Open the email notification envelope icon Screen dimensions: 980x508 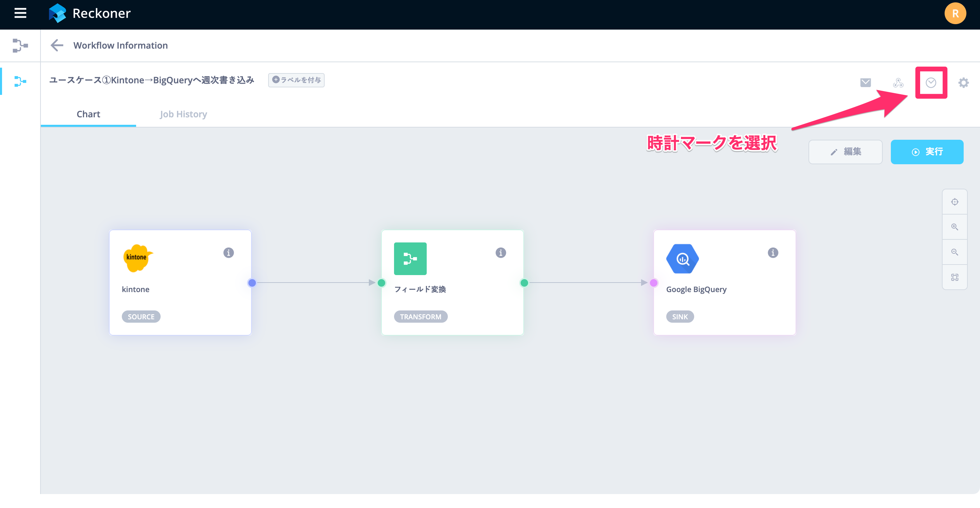click(865, 83)
